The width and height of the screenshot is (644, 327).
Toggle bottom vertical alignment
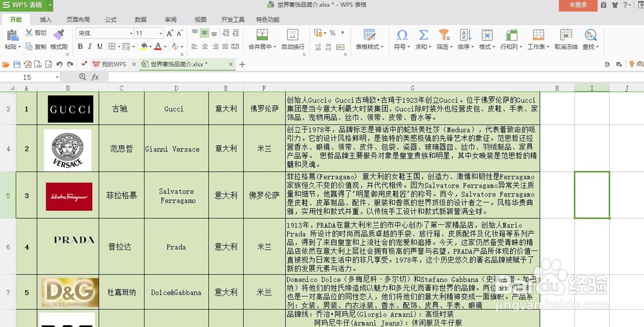[214, 33]
